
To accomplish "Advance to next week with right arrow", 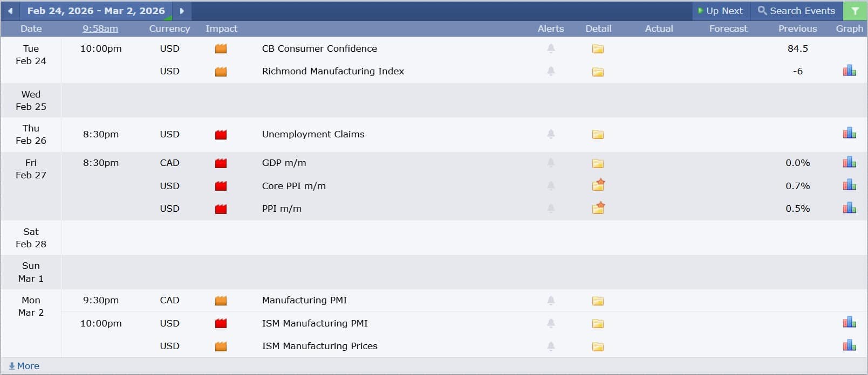I will pyautogui.click(x=182, y=11).
